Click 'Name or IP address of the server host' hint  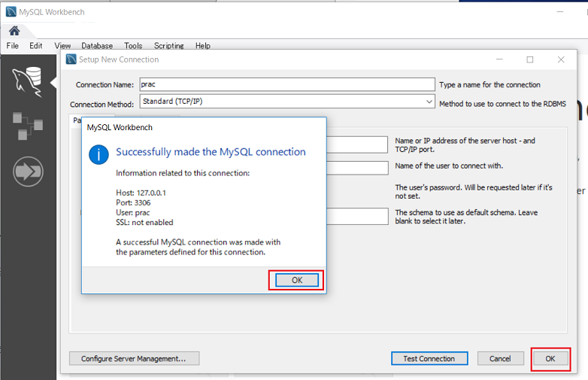pyautogui.click(x=465, y=144)
